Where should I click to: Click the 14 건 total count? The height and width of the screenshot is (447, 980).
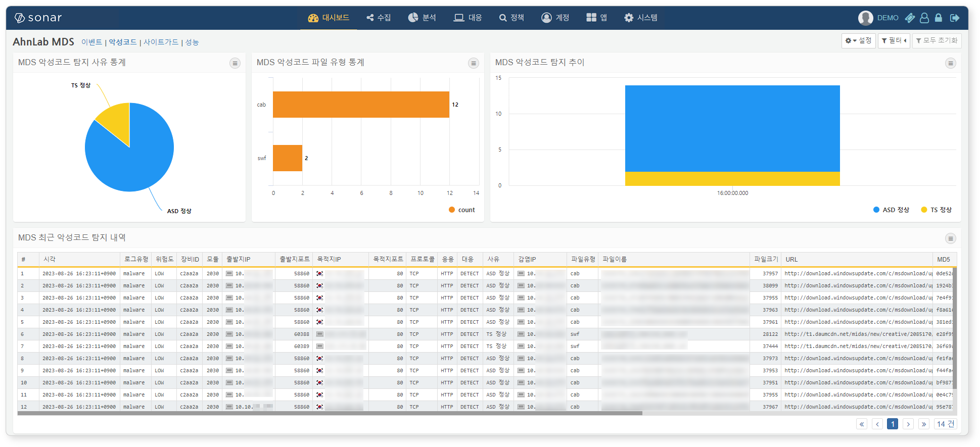(946, 424)
